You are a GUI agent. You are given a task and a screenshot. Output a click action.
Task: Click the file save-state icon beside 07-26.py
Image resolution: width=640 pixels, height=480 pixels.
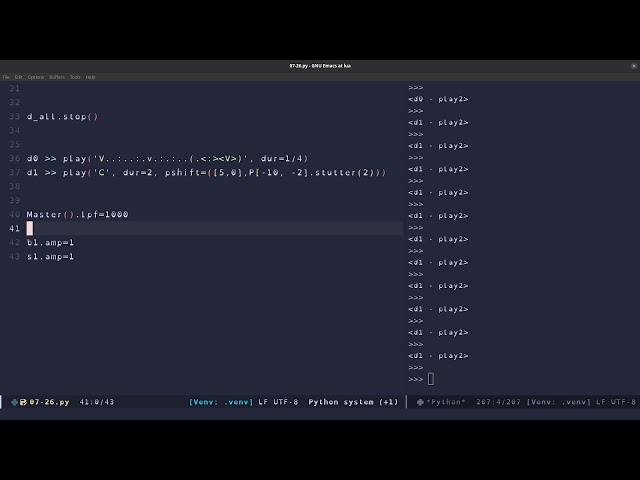tap(23, 402)
